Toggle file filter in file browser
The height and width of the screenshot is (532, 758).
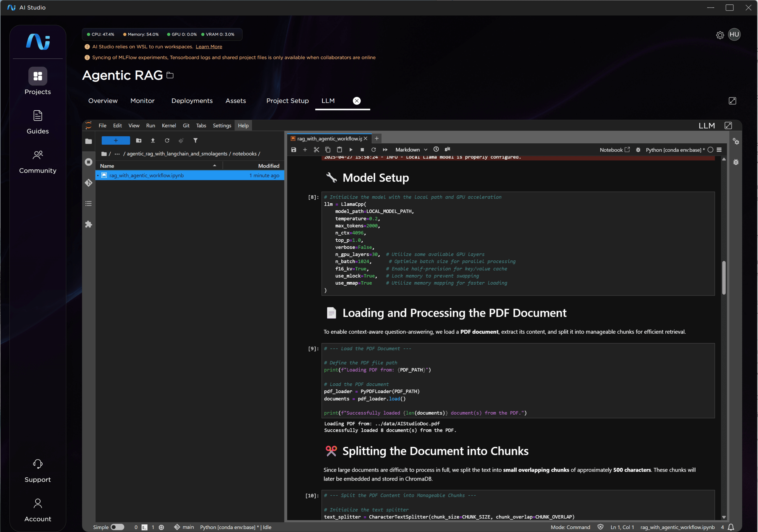pos(195,141)
